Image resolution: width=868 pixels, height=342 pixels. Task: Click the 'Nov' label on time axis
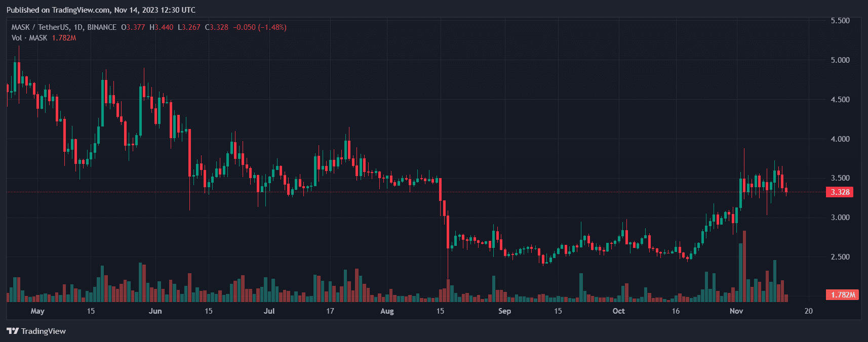click(x=736, y=311)
